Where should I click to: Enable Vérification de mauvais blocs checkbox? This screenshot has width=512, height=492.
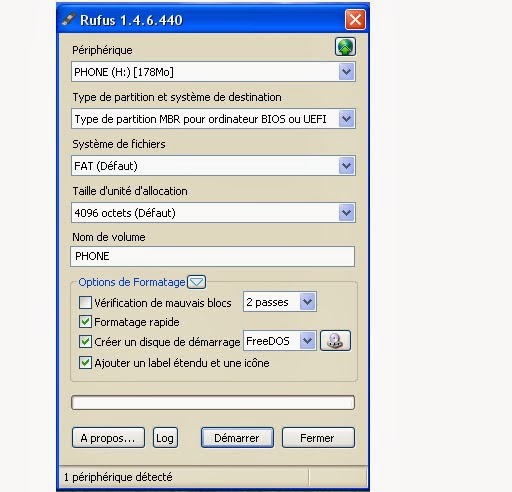(85, 303)
